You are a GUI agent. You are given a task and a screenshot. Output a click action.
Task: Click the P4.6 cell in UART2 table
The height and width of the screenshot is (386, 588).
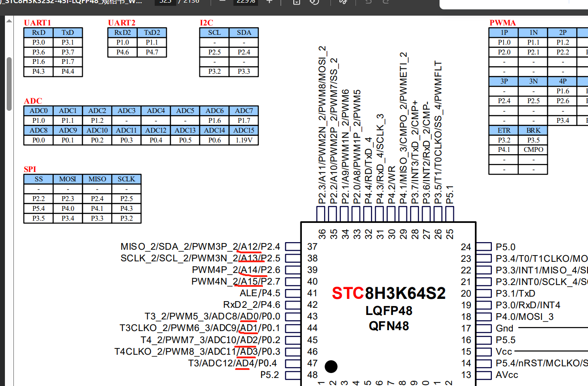[x=123, y=52]
